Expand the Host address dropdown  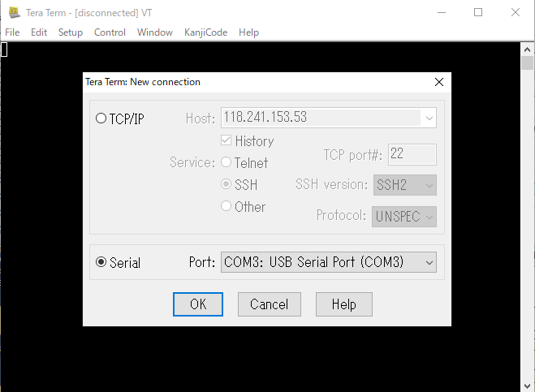(x=429, y=118)
